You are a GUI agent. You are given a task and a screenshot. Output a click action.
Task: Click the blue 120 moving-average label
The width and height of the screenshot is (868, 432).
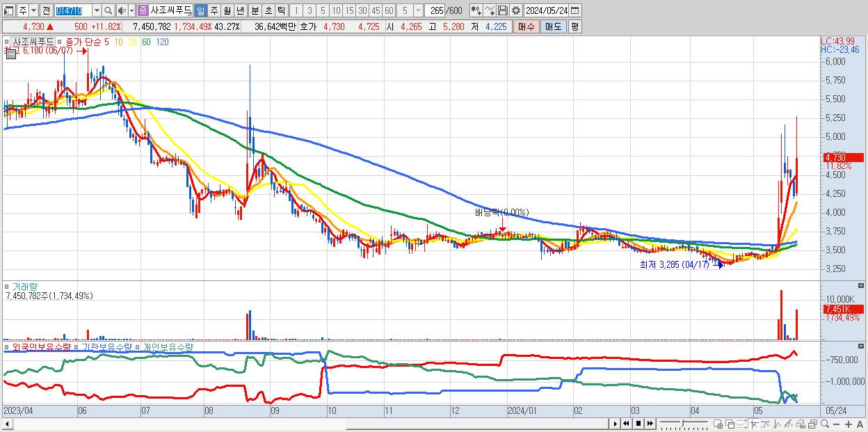coord(161,42)
